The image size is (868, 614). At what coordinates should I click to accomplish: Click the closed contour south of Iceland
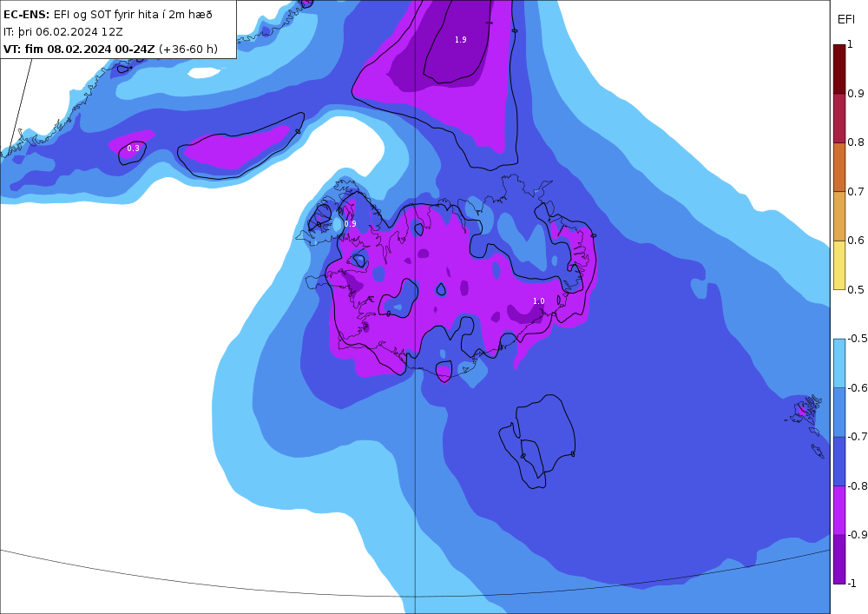click(x=537, y=441)
